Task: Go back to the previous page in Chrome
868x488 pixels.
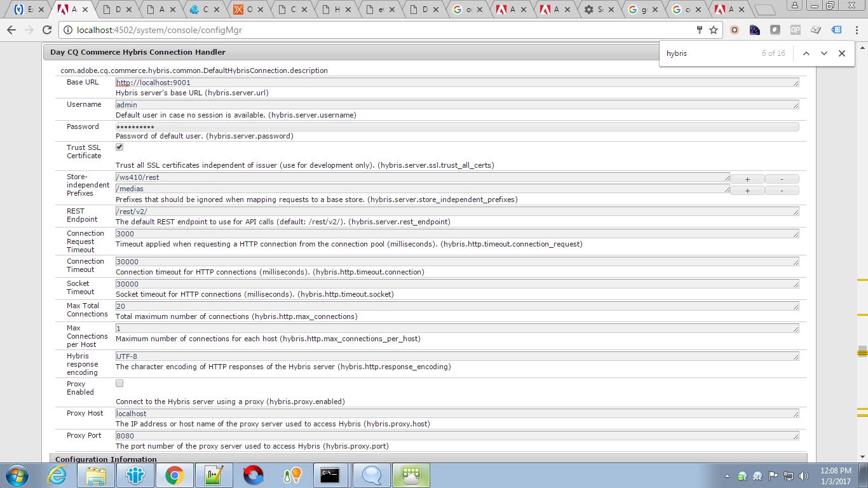Action: (x=11, y=30)
